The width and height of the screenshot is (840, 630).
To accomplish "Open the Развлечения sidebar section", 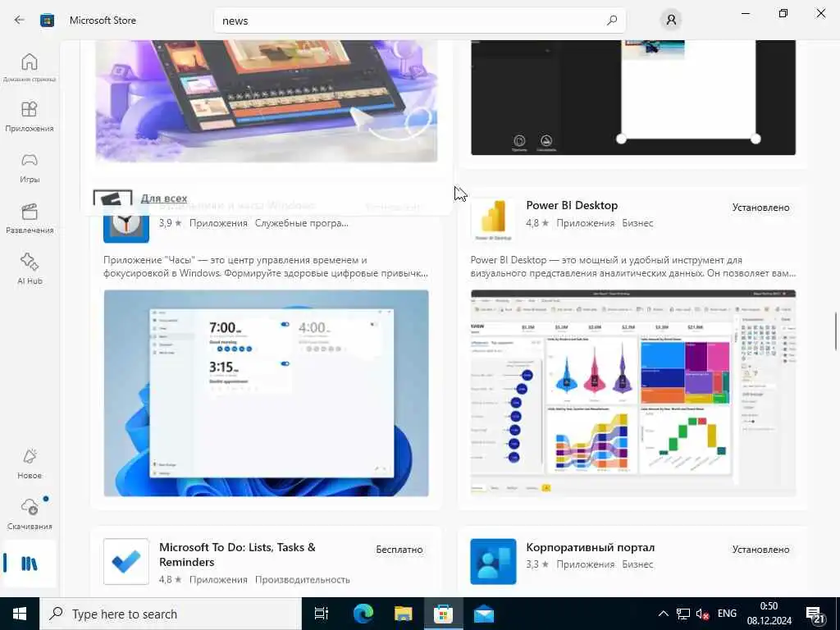I will coord(30,218).
